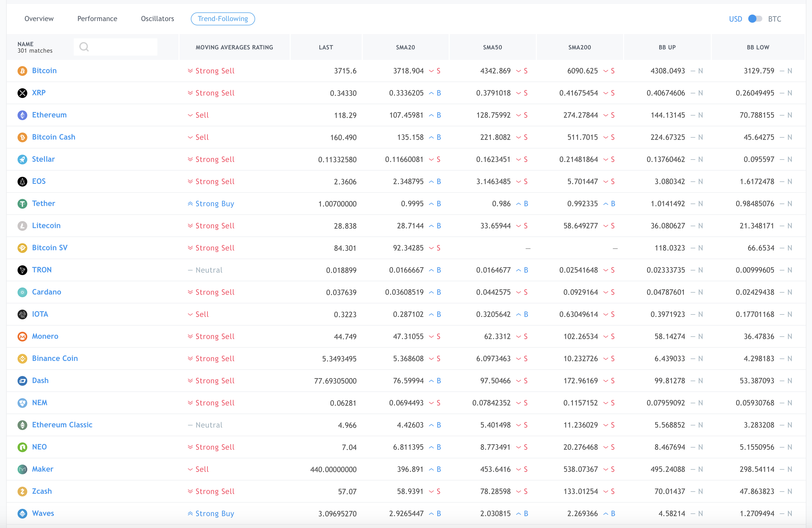Sort by the BB UP column header
This screenshot has width=812, height=528.
pyautogui.click(x=667, y=48)
